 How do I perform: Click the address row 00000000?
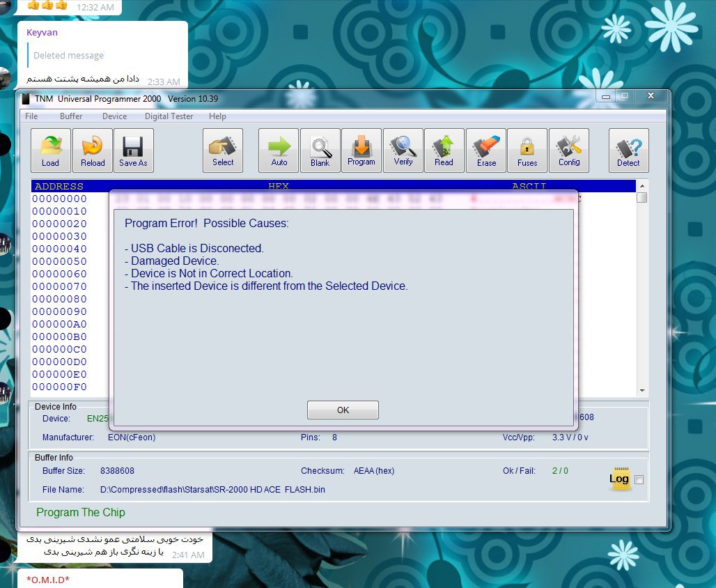coord(59,199)
